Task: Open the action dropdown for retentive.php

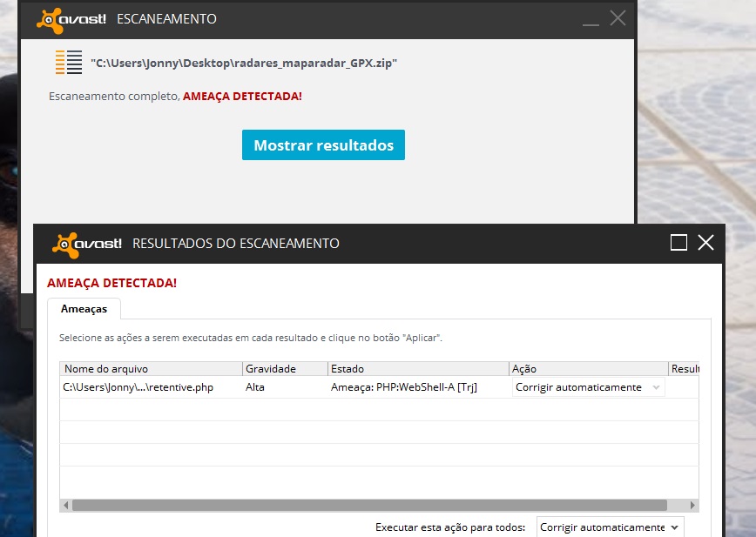Action: coord(588,387)
